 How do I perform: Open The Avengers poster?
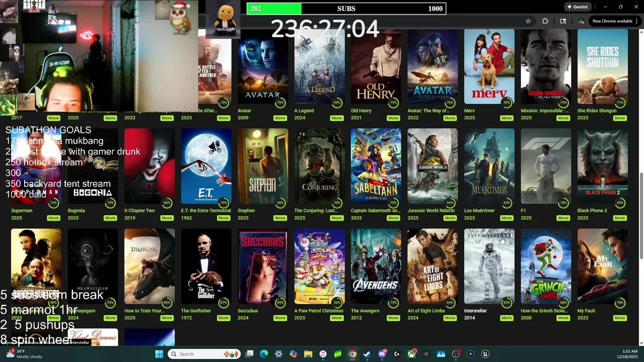376,266
